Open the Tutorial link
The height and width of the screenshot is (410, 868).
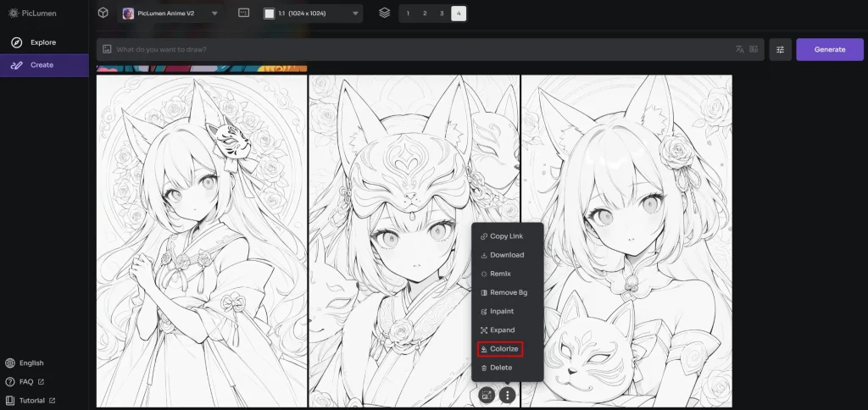pyautogui.click(x=31, y=401)
